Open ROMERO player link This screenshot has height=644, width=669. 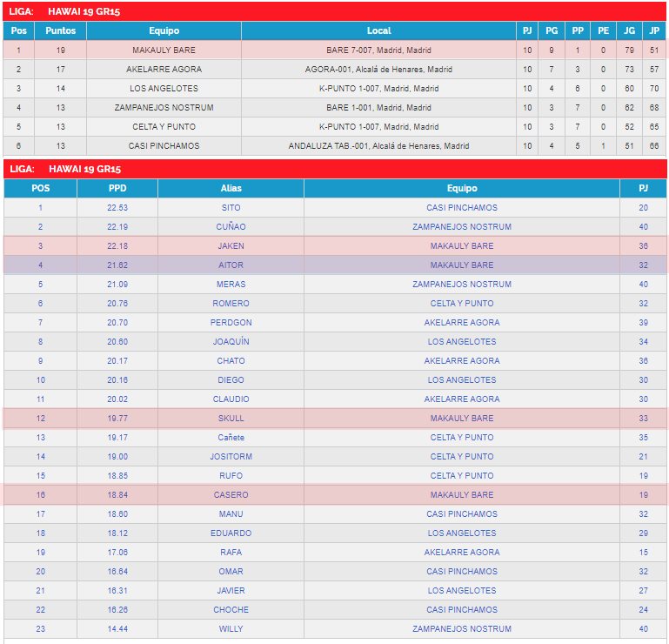pyautogui.click(x=231, y=304)
